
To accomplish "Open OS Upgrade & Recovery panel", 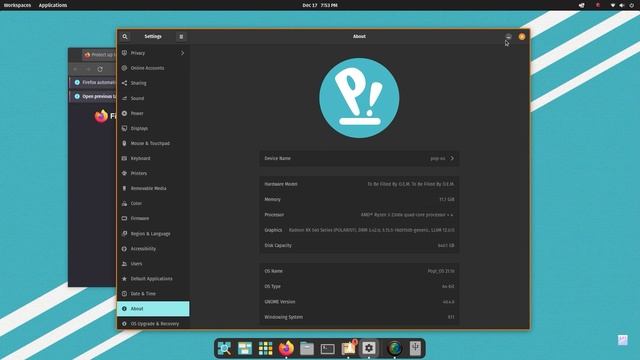I will 153,324.
